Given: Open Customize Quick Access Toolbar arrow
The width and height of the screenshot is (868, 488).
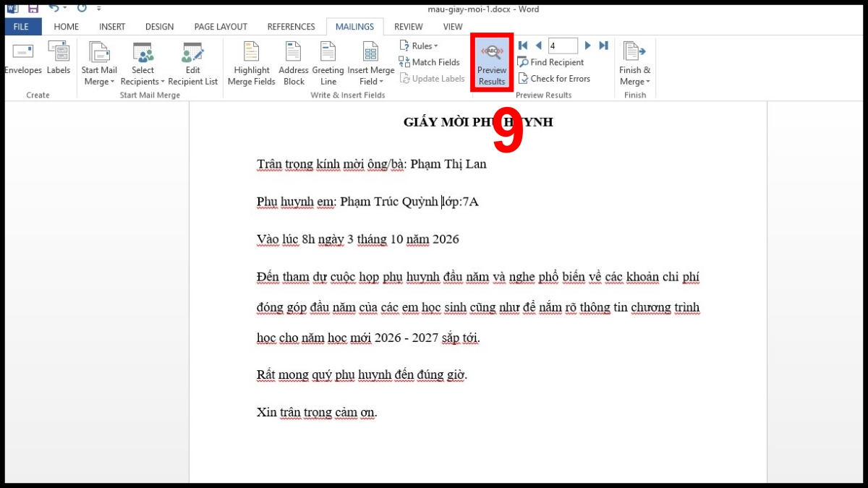Looking at the screenshot, I should point(99,9).
